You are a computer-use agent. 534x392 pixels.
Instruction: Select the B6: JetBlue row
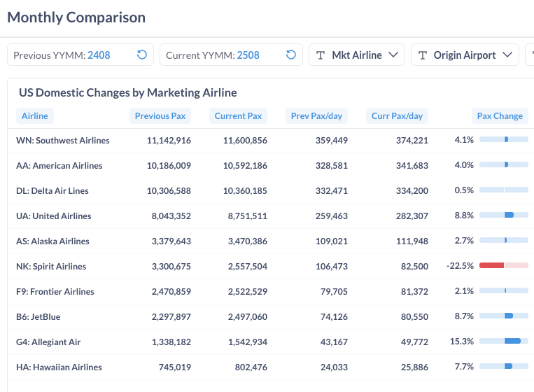tap(271, 316)
